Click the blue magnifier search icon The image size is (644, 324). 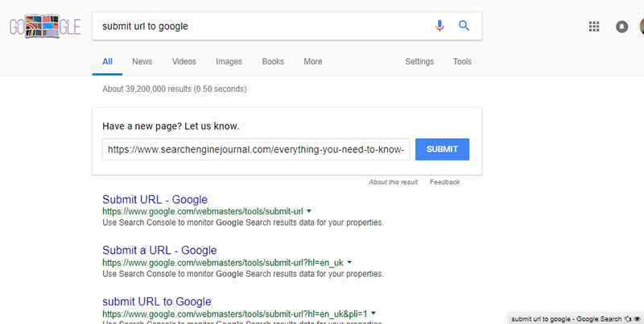tap(464, 26)
